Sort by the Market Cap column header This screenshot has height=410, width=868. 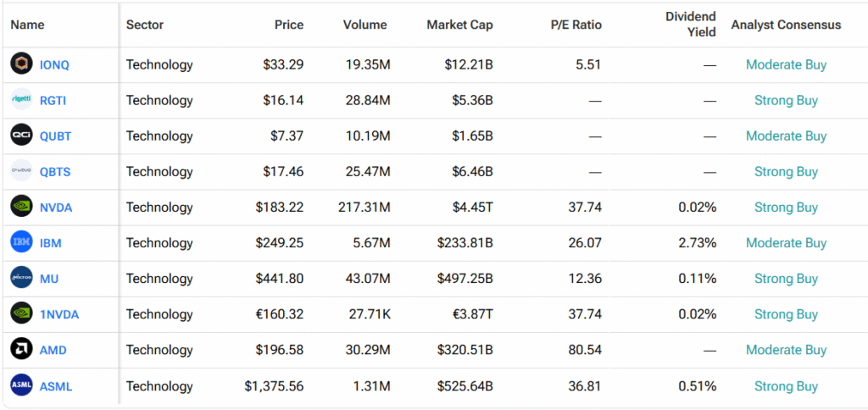tap(459, 25)
